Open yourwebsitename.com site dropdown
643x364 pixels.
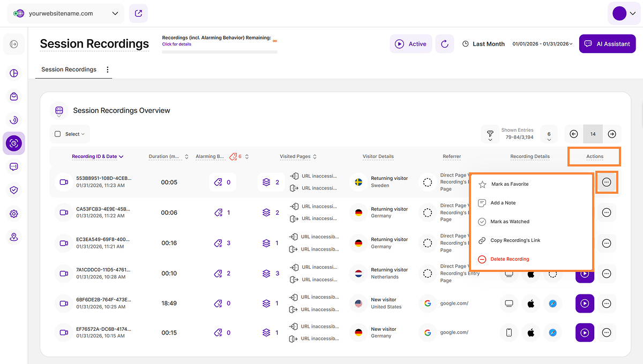click(x=65, y=13)
